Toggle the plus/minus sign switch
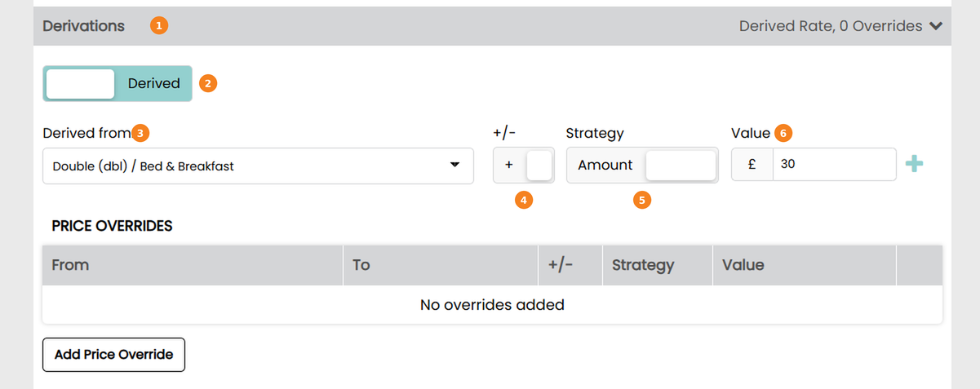The image size is (980, 389). [524, 165]
